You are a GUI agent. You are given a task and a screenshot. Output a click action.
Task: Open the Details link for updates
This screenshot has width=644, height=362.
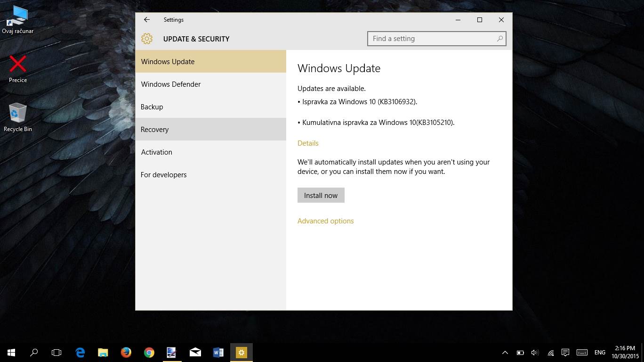(x=308, y=143)
